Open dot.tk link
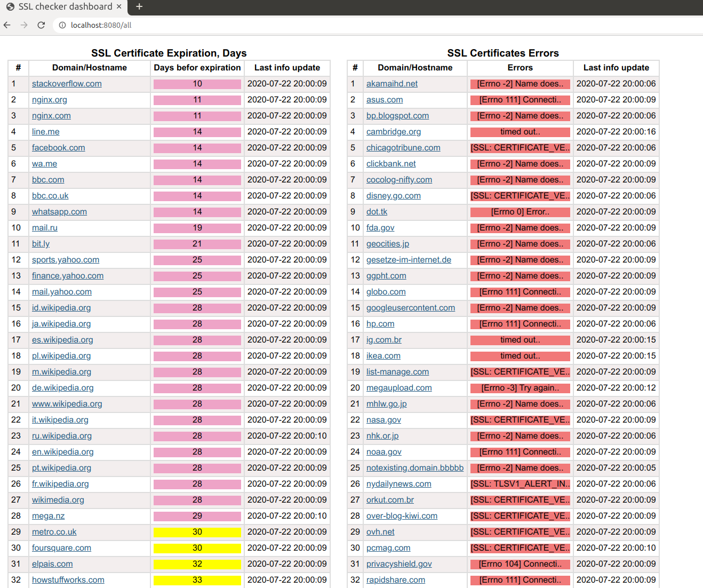This screenshot has width=703, height=588. [377, 212]
